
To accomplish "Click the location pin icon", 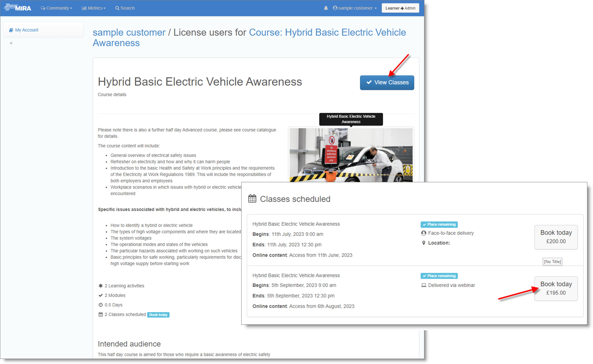I will click(423, 243).
